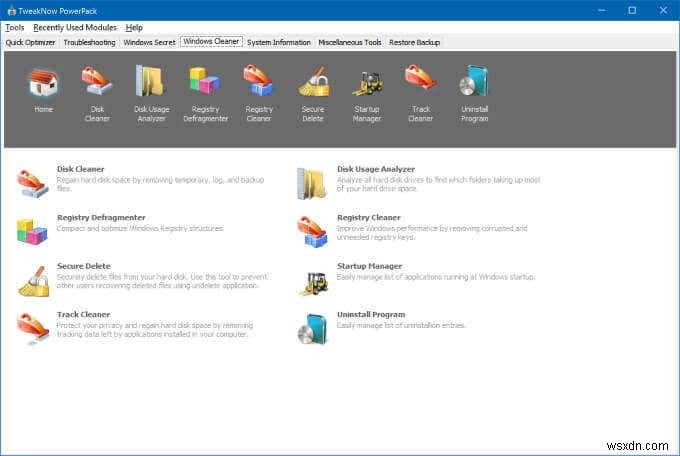The image size is (680, 456).
Task: Click Registry Cleaner icon in the list
Action: coord(312,232)
